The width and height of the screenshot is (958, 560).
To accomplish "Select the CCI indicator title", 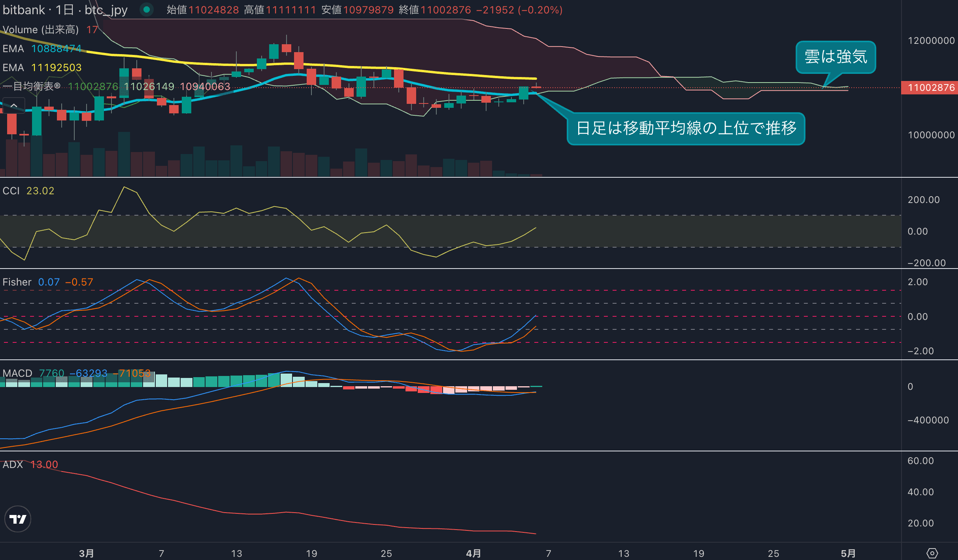I will pos(11,191).
